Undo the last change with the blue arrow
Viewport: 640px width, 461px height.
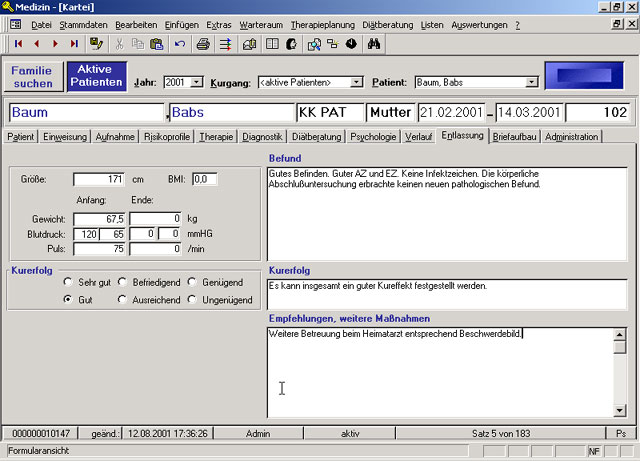click(180, 44)
